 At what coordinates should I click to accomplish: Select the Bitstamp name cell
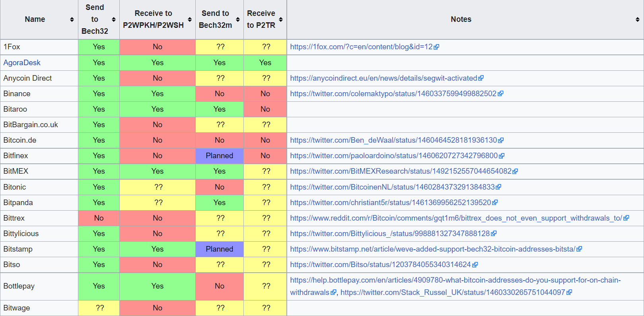[x=39, y=249]
